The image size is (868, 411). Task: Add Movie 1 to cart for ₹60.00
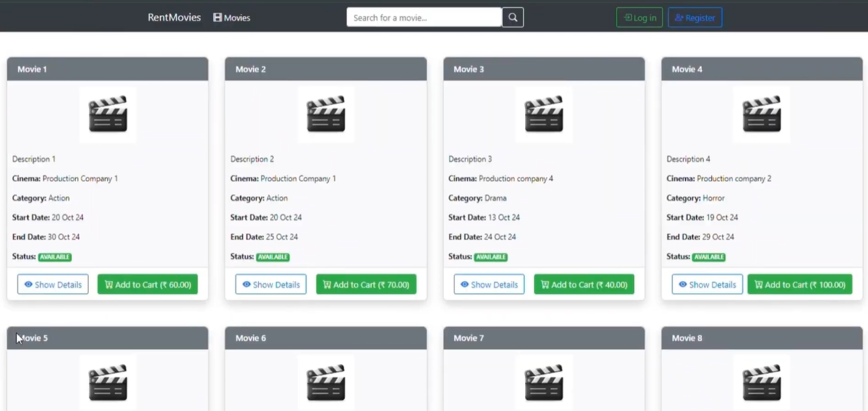tap(148, 285)
